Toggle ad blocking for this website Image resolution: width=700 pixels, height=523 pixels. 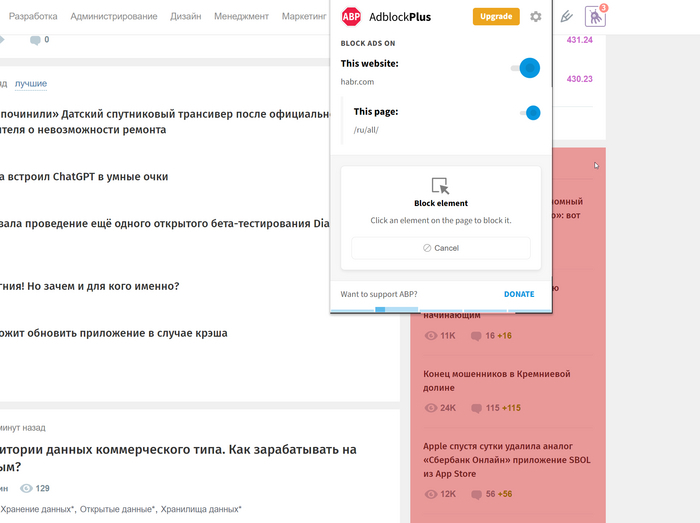[526, 68]
